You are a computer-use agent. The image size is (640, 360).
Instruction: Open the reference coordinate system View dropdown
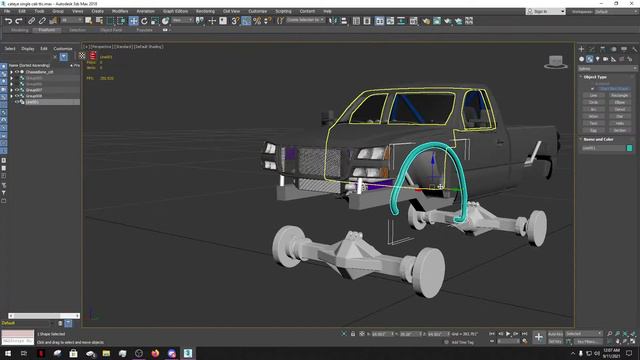click(182, 20)
